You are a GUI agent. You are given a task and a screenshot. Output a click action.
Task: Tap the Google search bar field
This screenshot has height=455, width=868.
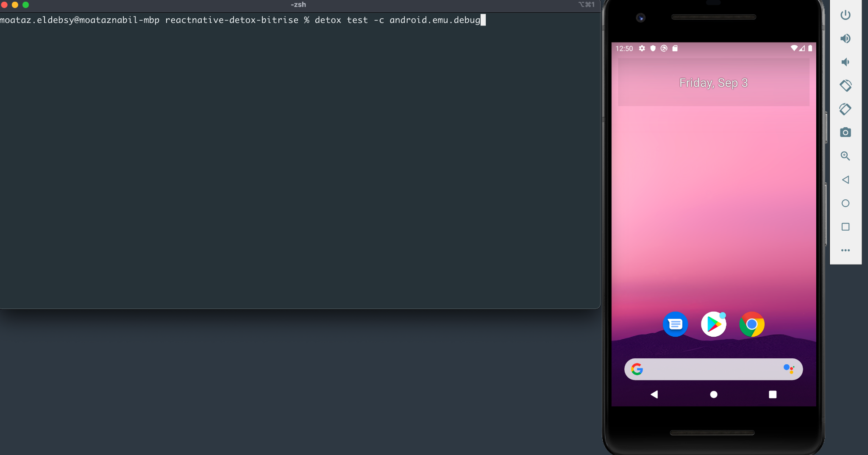click(714, 369)
